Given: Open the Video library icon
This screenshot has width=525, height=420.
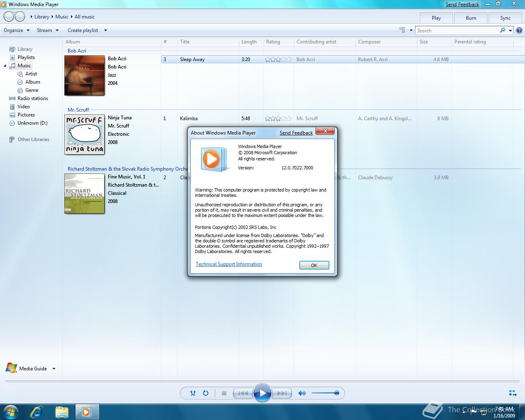Looking at the screenshot, I should [x=12, y=107].
